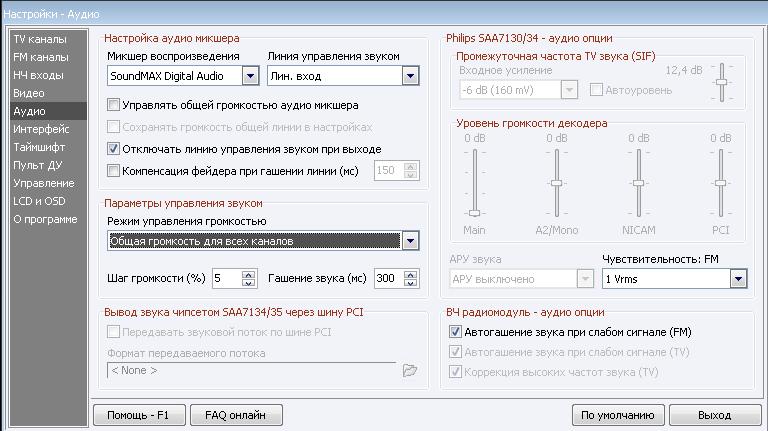
Task: Open the 'О программе' section
Action: tap(44, 219)
